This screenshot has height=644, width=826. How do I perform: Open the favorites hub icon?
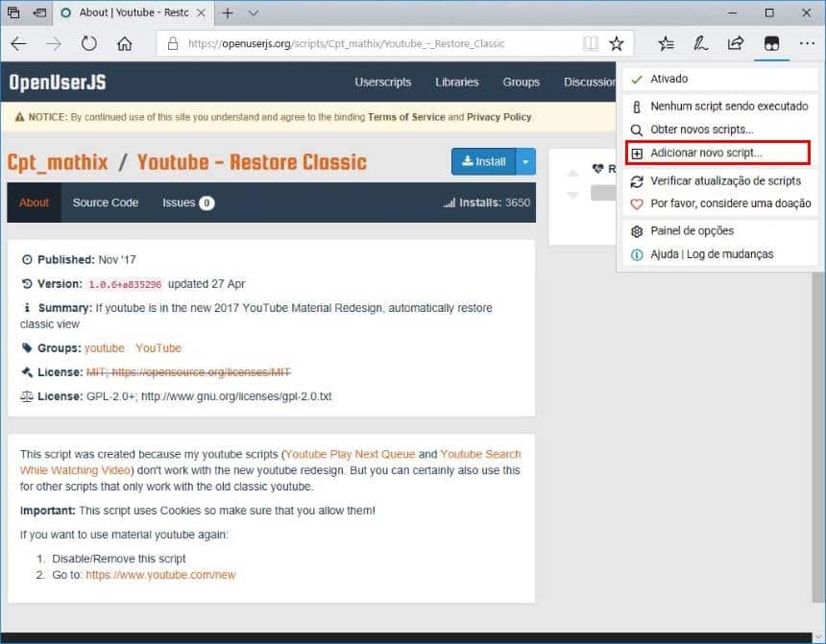click(x=667, y=44)
